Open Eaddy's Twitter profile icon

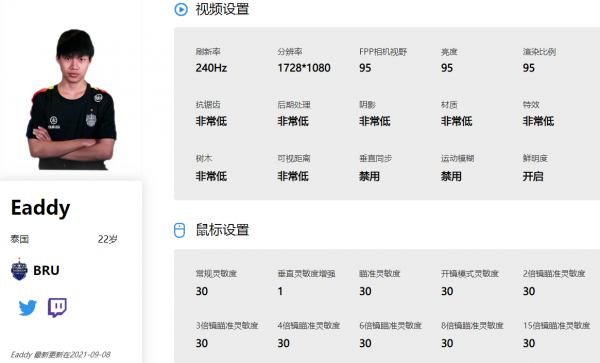click(x=28, y=308)
